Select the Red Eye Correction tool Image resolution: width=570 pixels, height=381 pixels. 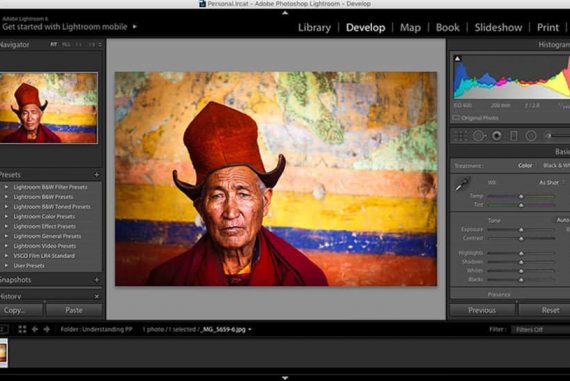pyautogui.click(x=497, y=136)
